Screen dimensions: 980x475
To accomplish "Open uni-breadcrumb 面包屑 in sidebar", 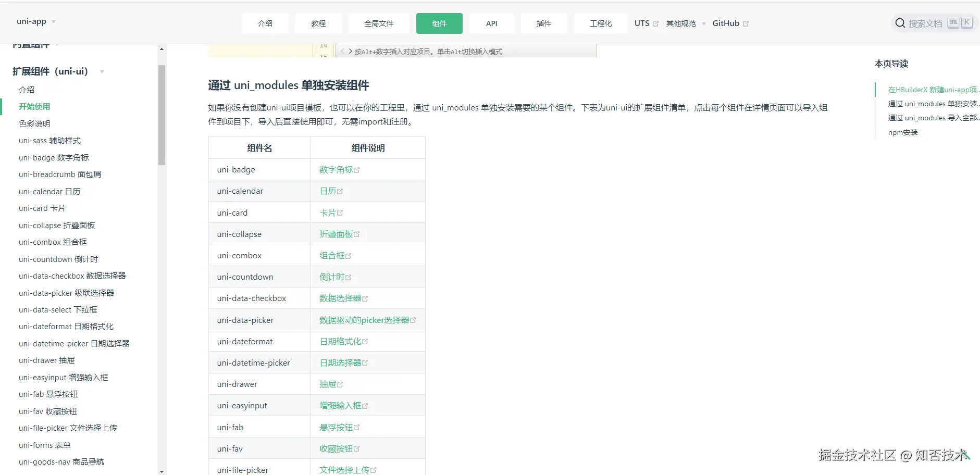I will click(60, 174).
